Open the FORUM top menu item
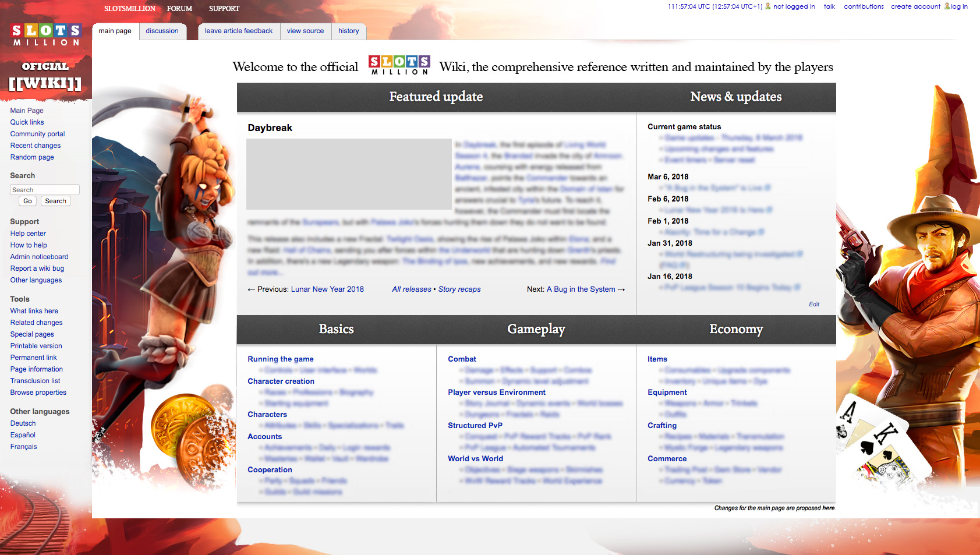980x555 pixels. pyautogui.click(x=179, y=9)
